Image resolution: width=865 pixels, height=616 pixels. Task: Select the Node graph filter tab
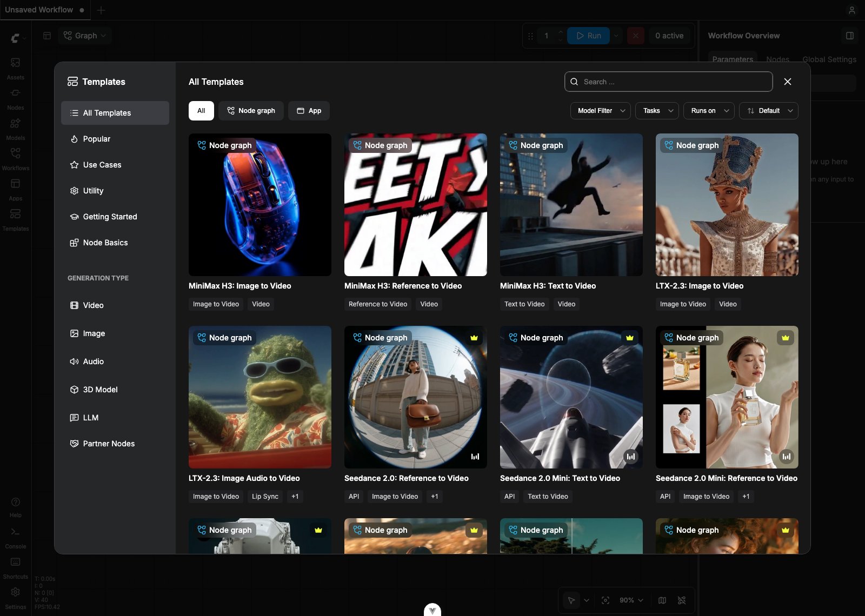[x=251, y=111]
